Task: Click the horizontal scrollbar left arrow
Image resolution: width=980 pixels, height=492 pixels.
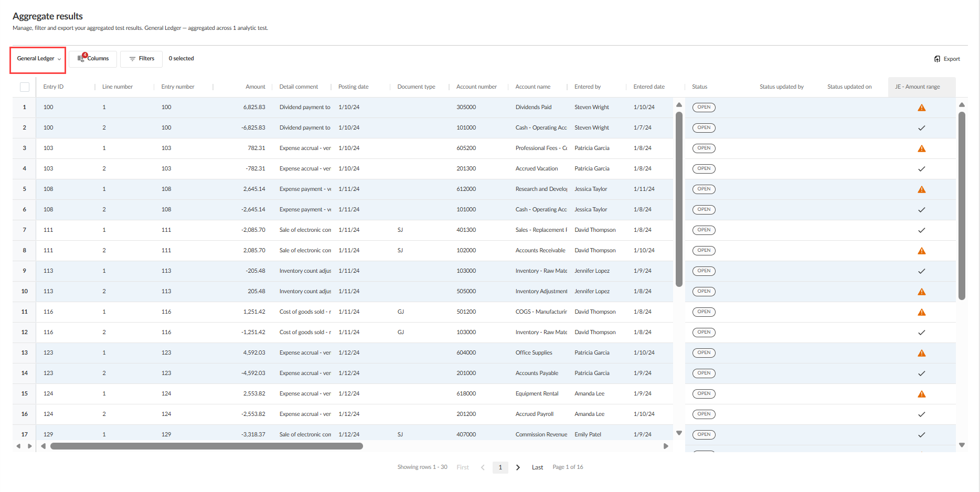Action: point(43,446)
